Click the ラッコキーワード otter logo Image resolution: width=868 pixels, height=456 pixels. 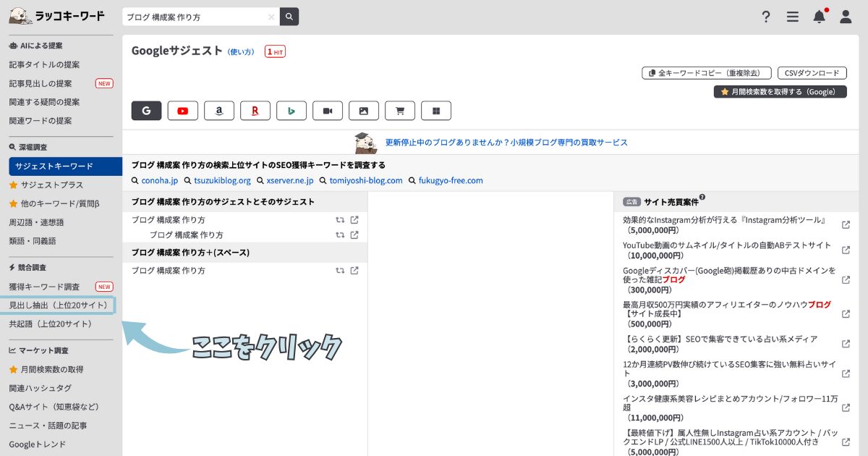point(56,15)
